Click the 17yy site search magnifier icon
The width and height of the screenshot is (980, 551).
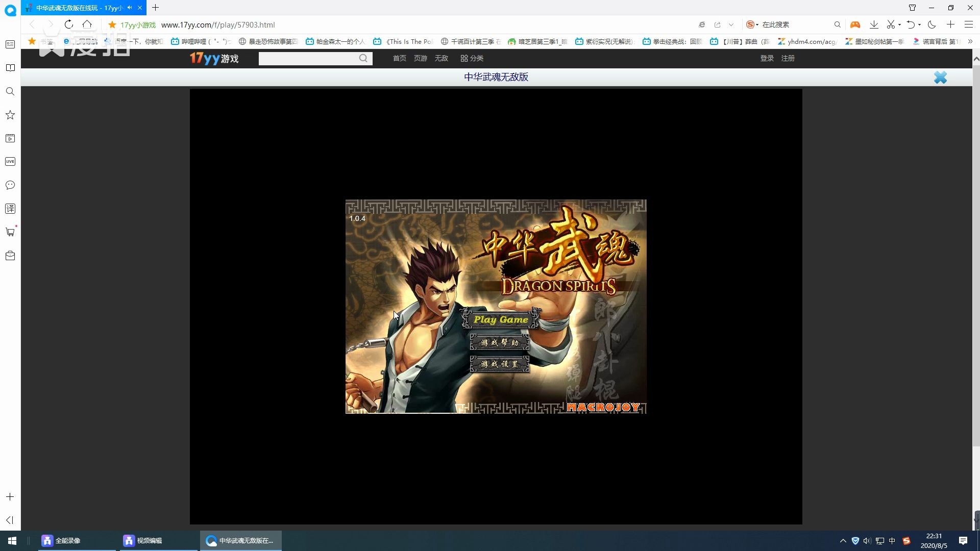click(x=363, y=58)
